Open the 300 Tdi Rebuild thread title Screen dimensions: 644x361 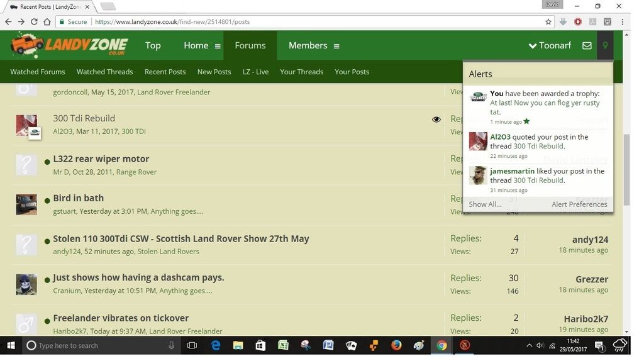84,118
